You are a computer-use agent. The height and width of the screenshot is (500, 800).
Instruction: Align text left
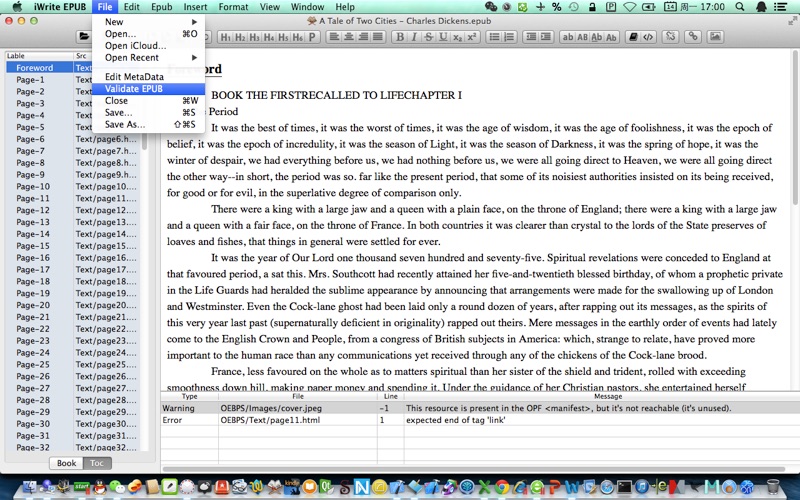pos(334,37)
